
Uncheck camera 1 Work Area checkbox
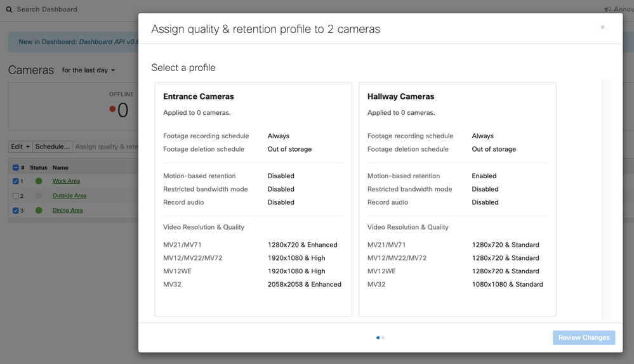coord(15,181)
